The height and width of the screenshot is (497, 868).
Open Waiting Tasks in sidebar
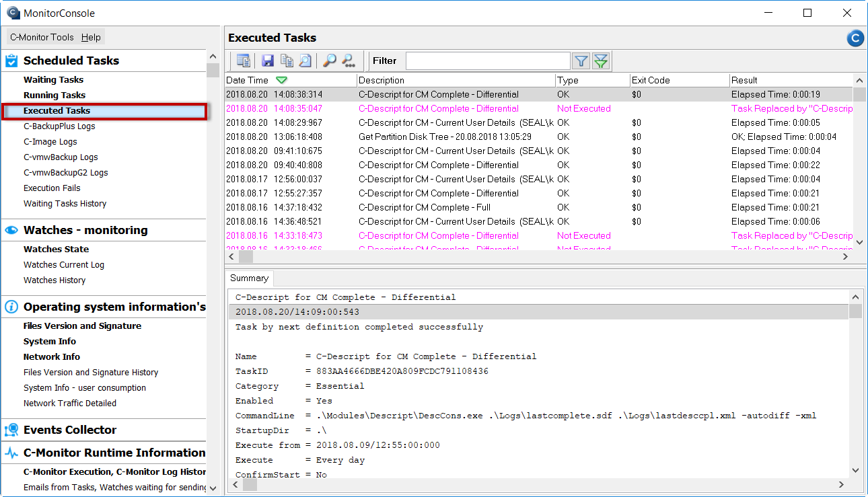point(54,79)
